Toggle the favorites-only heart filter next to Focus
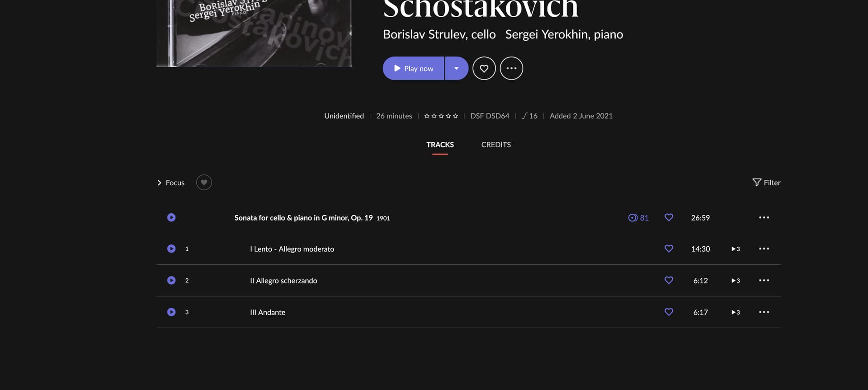The width and height of the screenshot is (868, 390). point(204,183)
